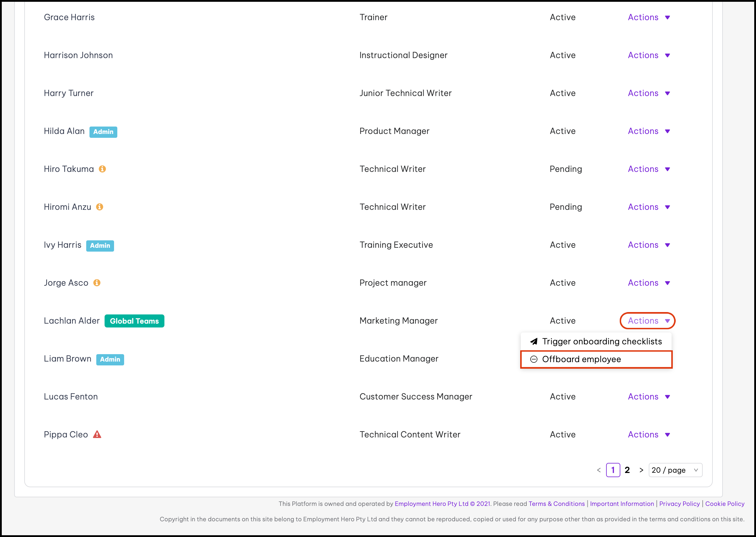Click the minus-circle icon for Offboard employee
Image resolution: width=756 pixels, height=537 pixels.
click(534, 359)
